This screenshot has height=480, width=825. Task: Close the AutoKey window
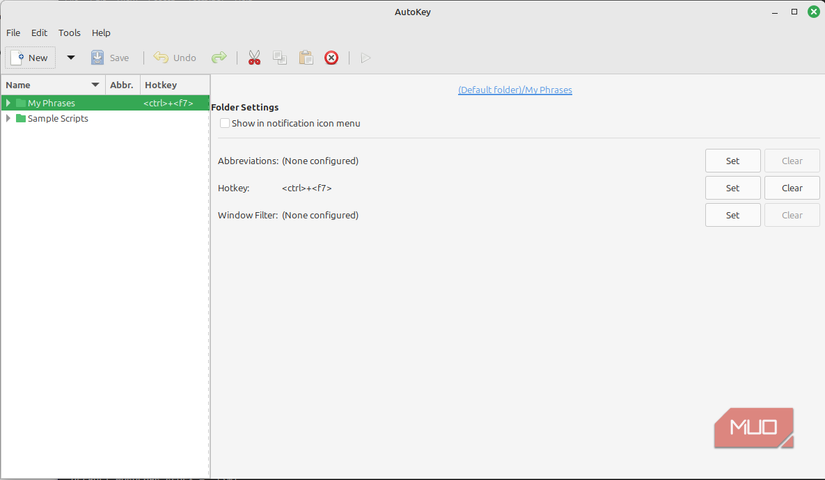pyautogui.click(x=813, y=12)
